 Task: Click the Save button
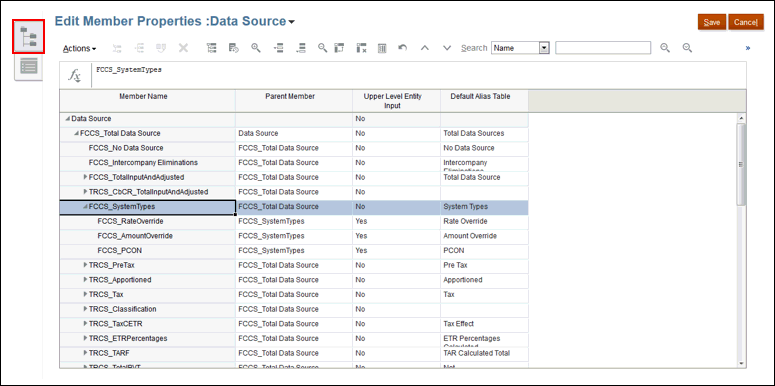(x=712, y=22)
